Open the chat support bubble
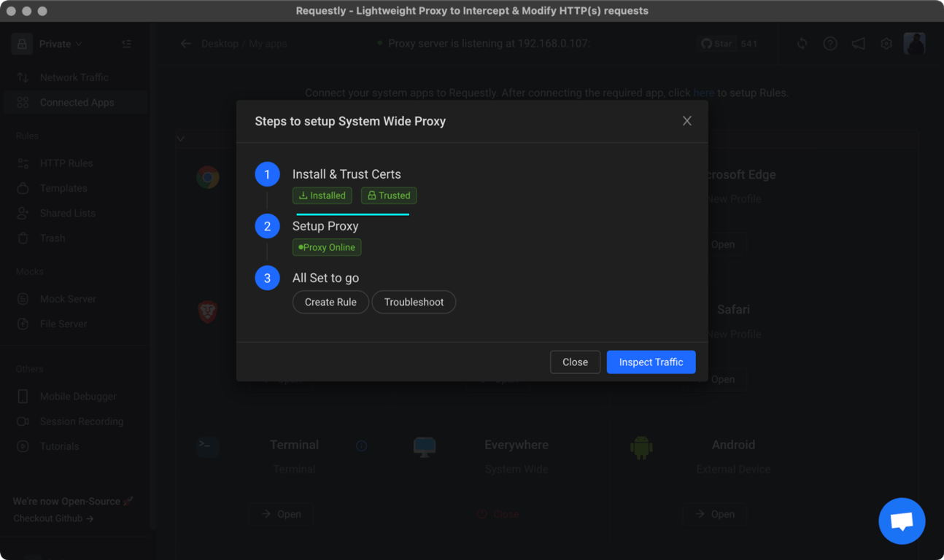The image size is (944, 560). pyautogui.click(x=902, y=521)
